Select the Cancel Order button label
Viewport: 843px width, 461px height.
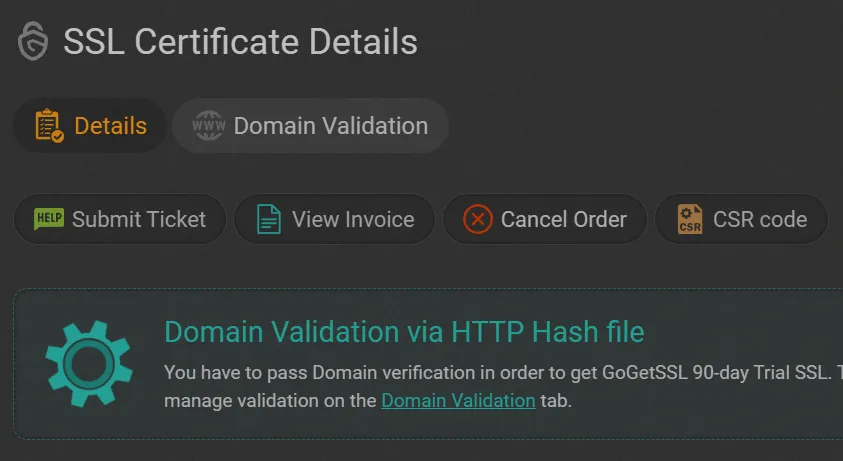pyautogui.click(x=563, y=219)
